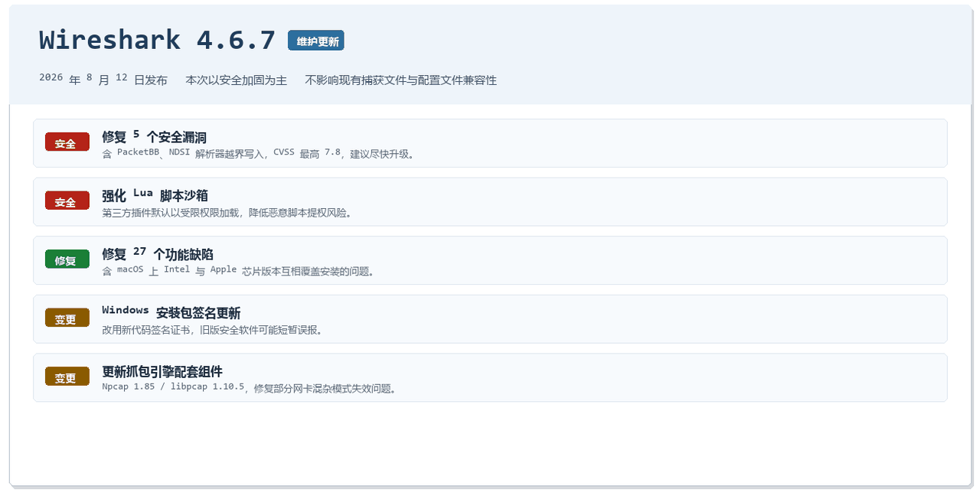Click the description 改用新代码签名证书
This screenshot has width=980, height=499.
pos(214,330)
